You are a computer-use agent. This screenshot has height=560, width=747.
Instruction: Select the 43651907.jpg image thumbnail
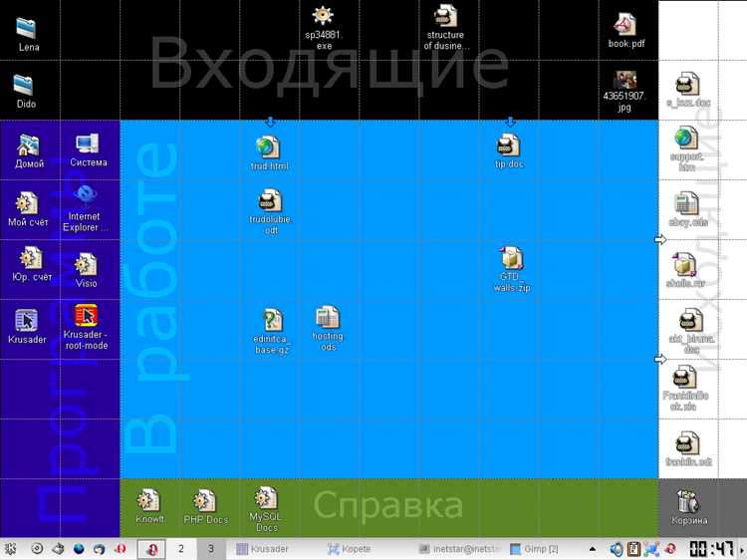624,80
